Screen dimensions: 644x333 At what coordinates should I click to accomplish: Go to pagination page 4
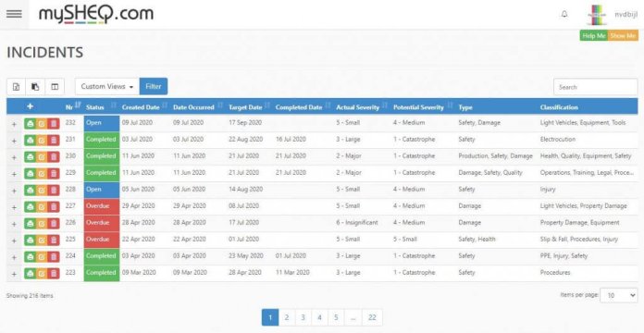(x=319, y=317)
